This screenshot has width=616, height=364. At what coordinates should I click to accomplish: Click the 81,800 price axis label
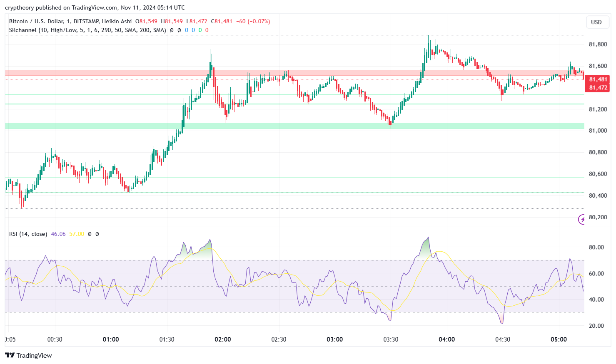coord(598,45)
